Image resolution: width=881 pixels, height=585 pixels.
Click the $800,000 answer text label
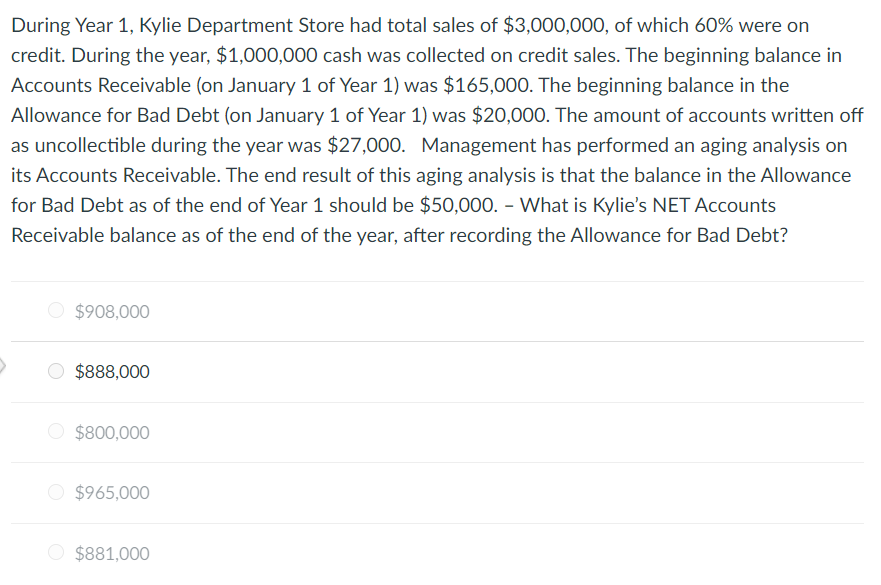pyautogui.click(x=111, y=432)
